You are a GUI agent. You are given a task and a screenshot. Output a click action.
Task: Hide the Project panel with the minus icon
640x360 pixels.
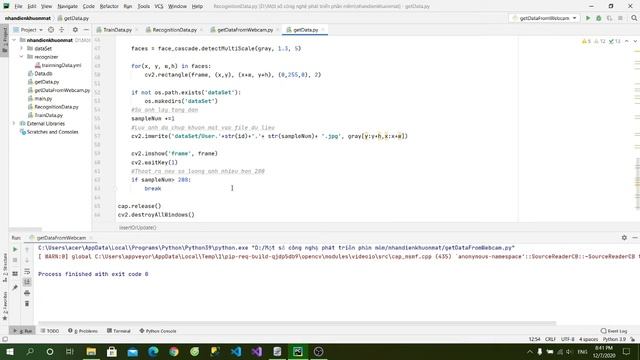click(86, 30)
